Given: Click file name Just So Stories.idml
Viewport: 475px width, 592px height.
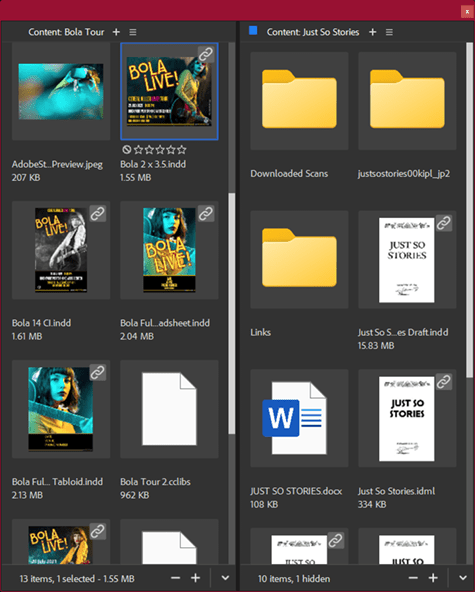Looking at the screenshot, I should click(396, 491).
